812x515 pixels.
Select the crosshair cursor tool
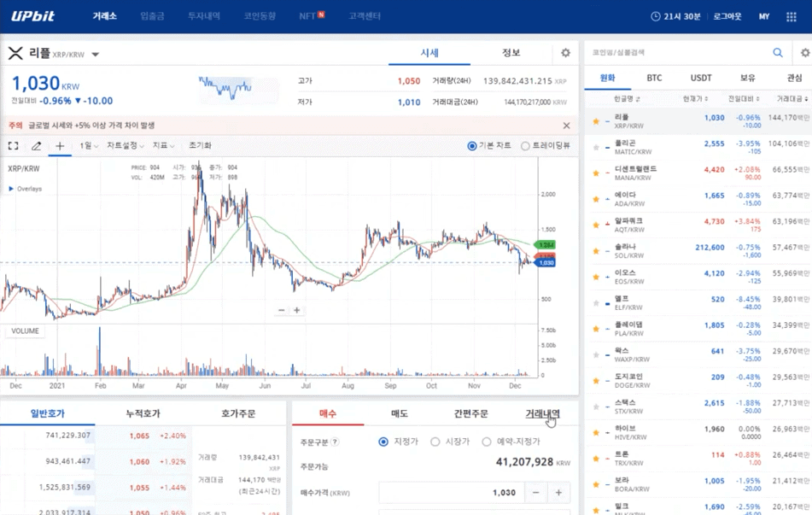[x=60, y=146]
